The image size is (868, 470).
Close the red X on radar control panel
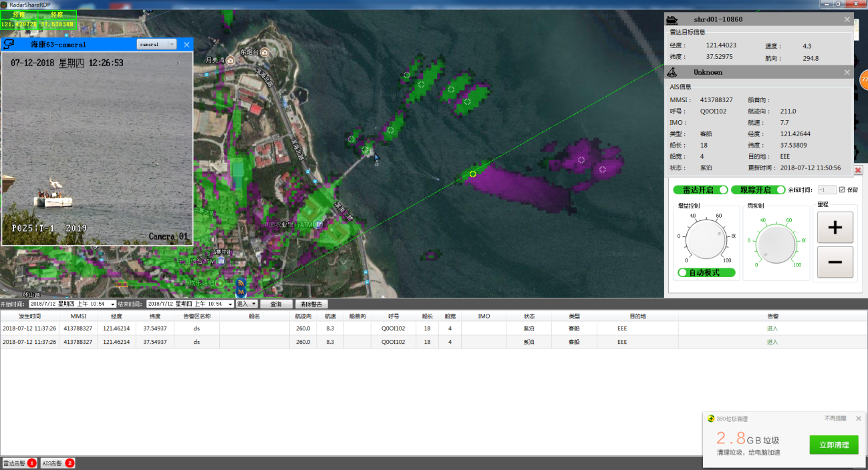pos(858,170)
